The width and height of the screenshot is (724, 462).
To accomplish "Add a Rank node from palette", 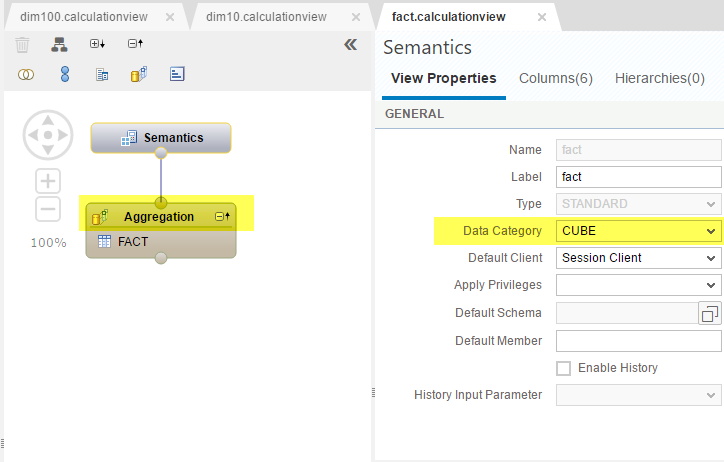I will (177, 74).
